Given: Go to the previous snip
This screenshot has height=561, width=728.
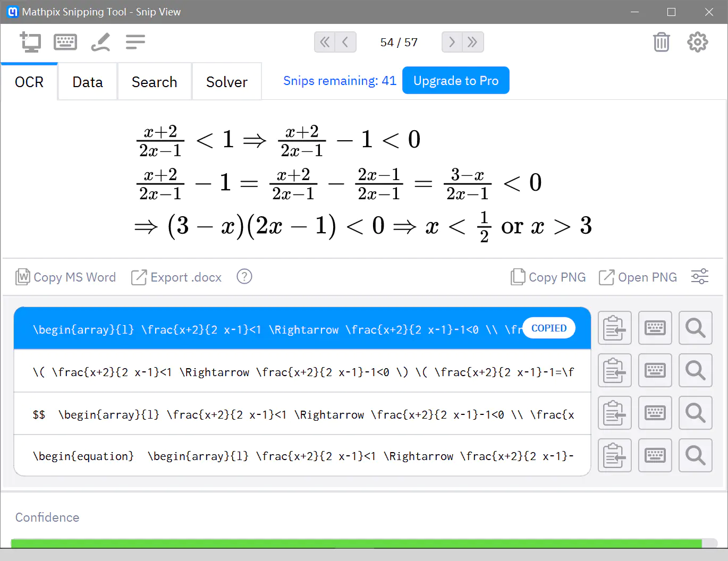Looking at the screenshot, I should [x=345, y=42].
